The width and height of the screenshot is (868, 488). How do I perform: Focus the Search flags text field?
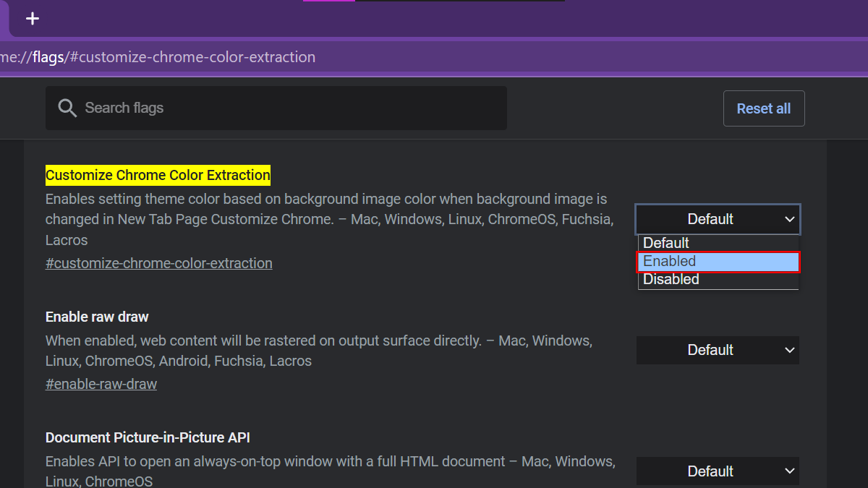[x=289, y=108]
